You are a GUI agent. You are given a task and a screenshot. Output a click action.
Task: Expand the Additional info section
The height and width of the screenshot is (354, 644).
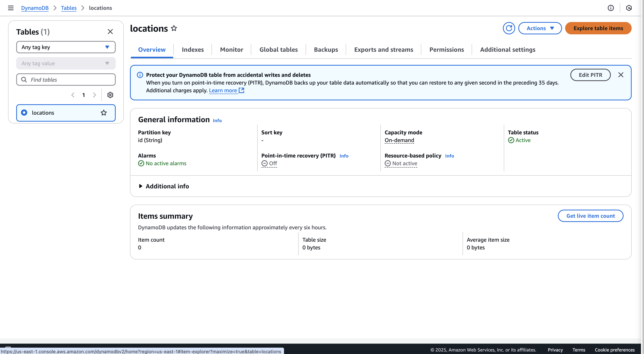[x=164, y=186]
